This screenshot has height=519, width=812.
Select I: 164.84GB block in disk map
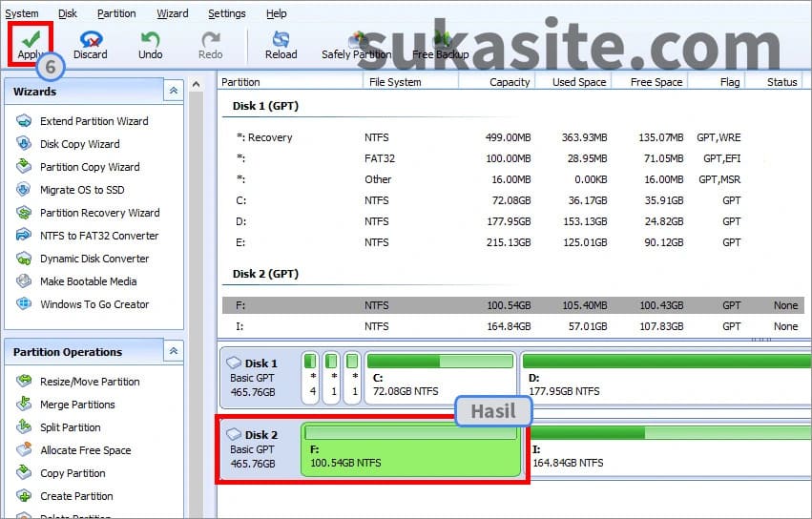(670, 449)
